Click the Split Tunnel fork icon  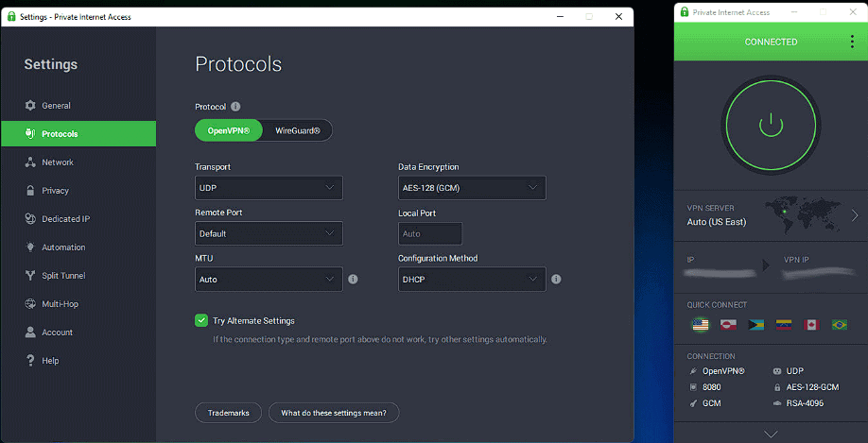pos(30,276)
